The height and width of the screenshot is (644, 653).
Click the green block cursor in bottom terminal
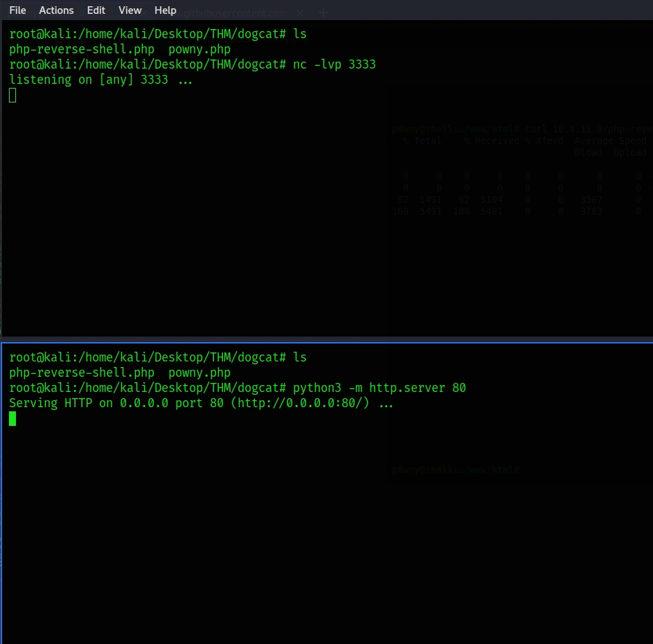tap(12, 418)
